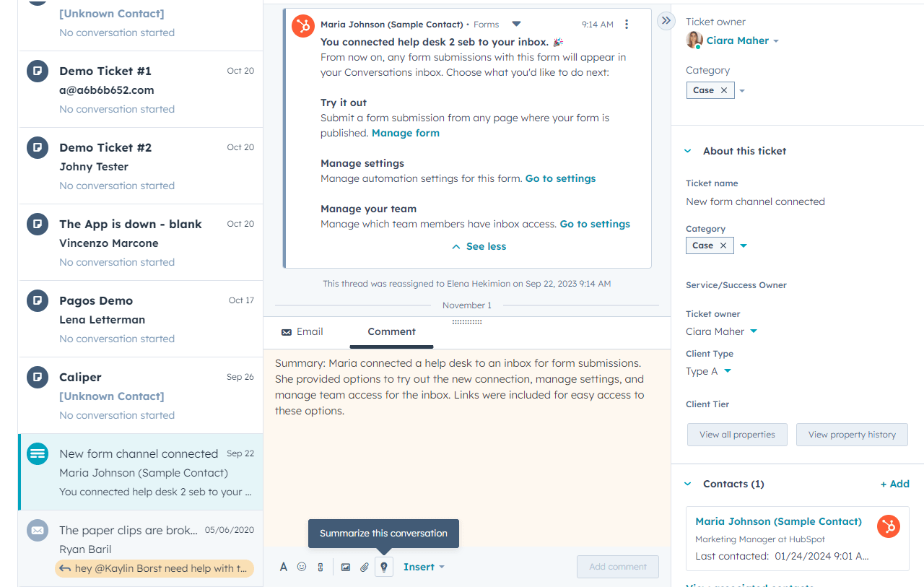Image resolution: width=924 pixels, height=587 pixels.
Task: Select the Demo Ticket #2 conversation
Action: point(139,166)
